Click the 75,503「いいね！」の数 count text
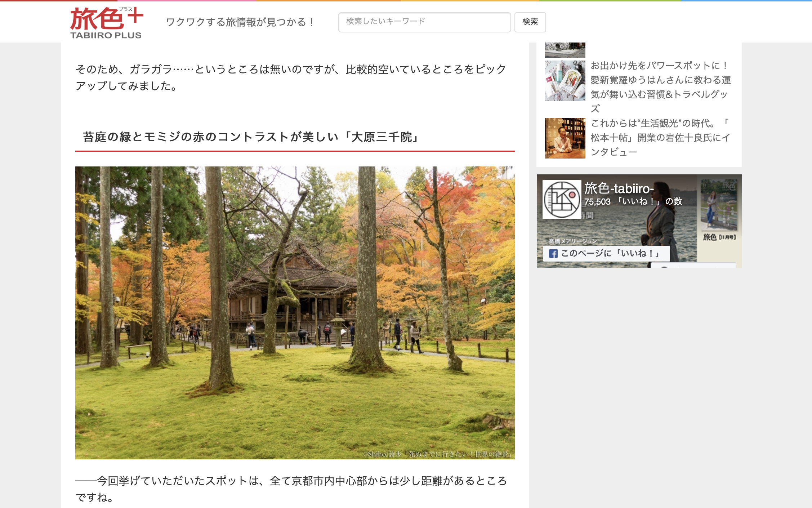This screenshot has width=812, height=508. 633,202
